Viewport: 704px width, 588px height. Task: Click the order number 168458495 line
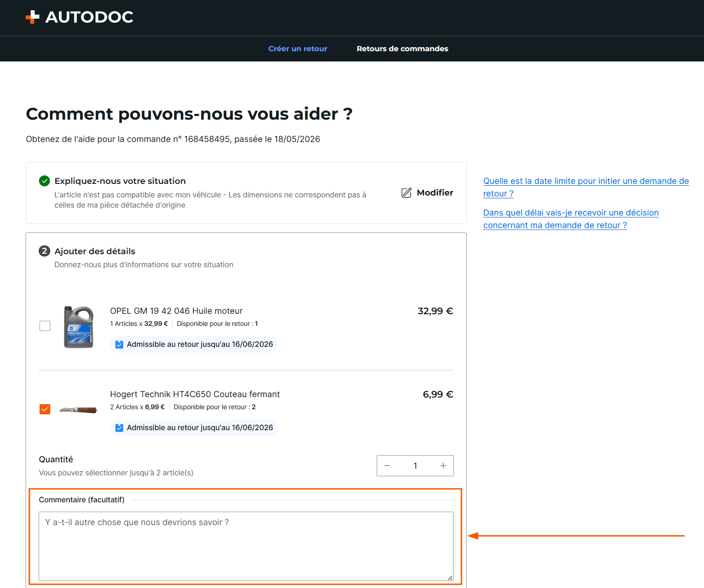pos(173,139)
